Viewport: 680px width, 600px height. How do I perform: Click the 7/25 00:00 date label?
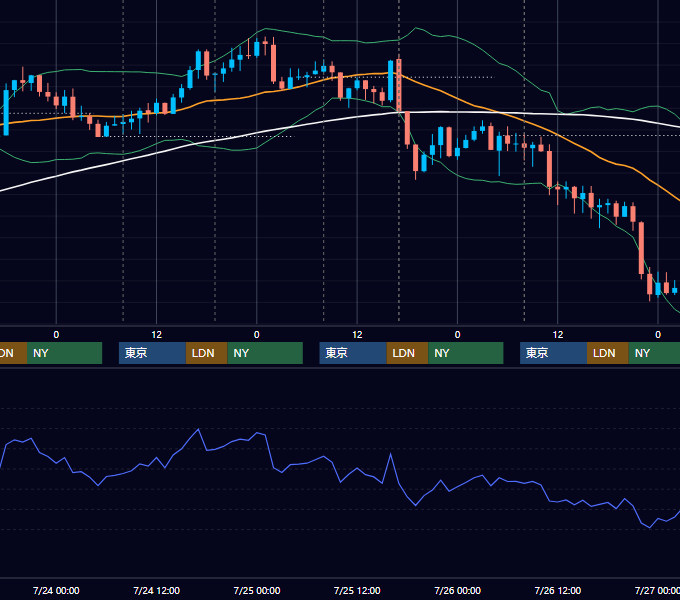pyautogui.click(x=257, y=590)
